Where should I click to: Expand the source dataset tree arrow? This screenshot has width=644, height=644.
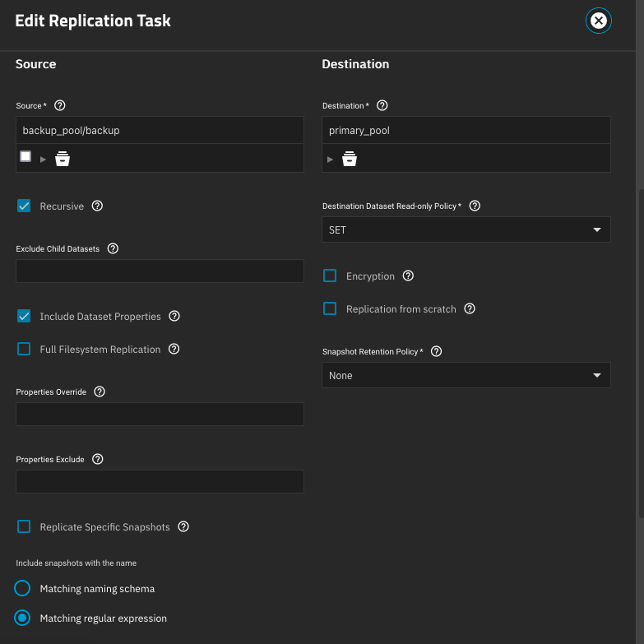click(x=44, y=159)
